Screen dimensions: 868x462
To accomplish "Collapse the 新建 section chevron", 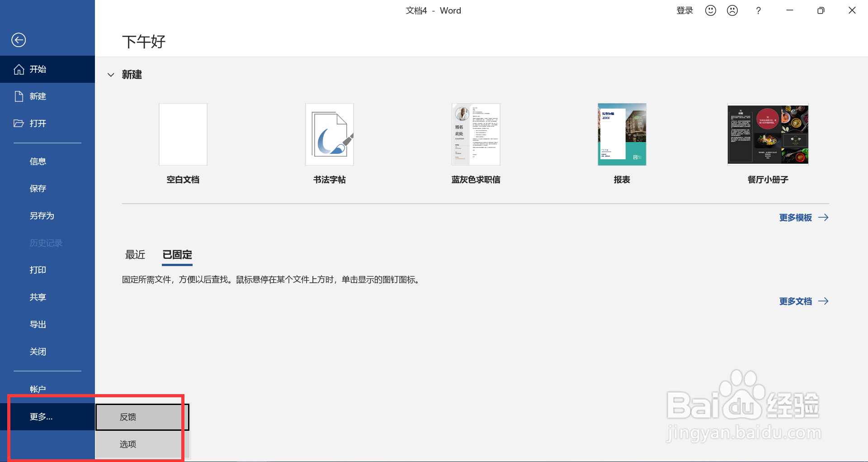I will point(111,75).
